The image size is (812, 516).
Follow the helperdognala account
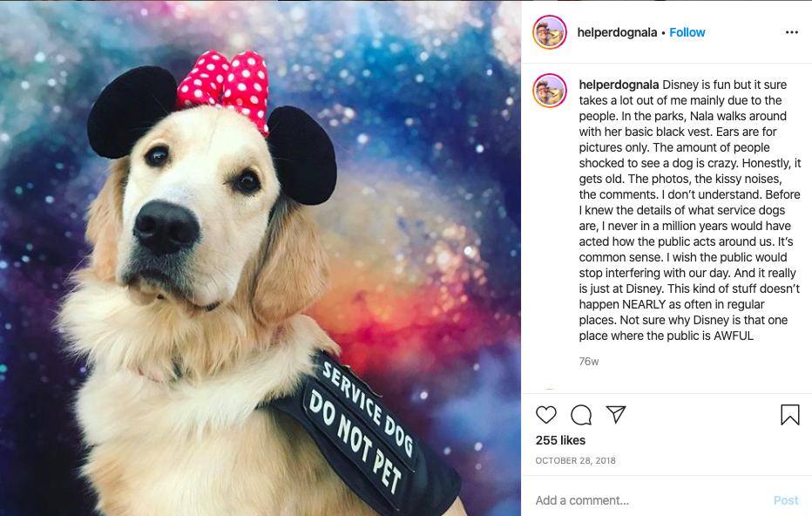point(687,32)
